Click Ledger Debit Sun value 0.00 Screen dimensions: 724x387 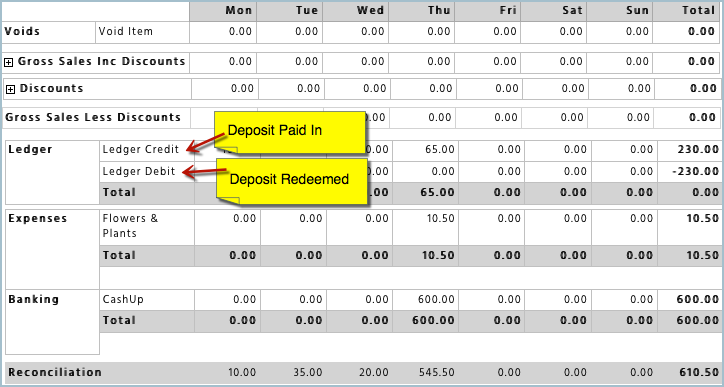point(642,171)
